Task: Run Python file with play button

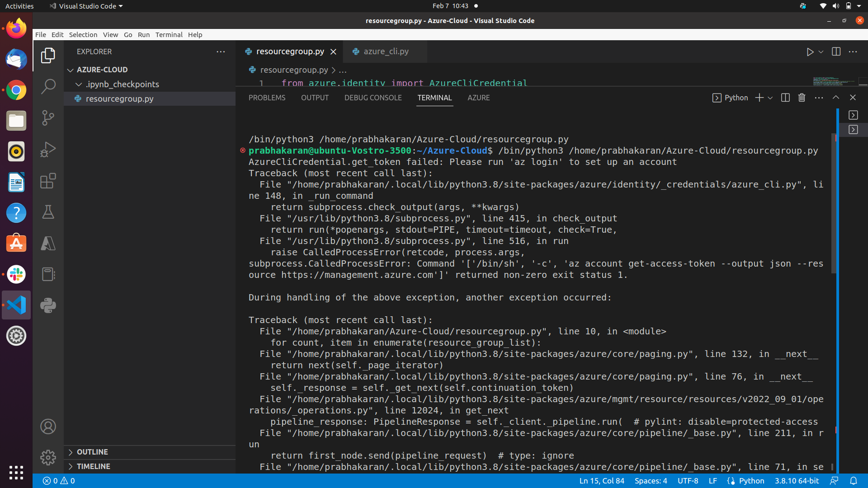Action: [810, 52]
